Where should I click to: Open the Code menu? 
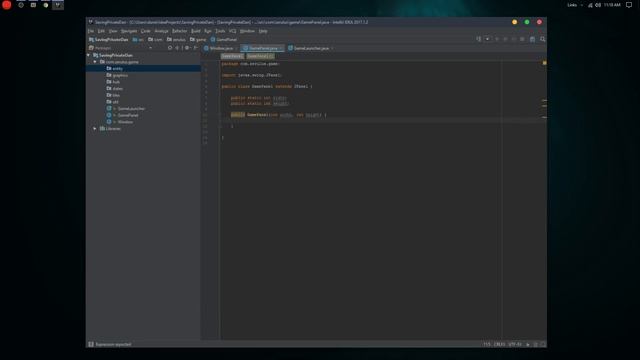pyautogui.click(x=146, y=31)
